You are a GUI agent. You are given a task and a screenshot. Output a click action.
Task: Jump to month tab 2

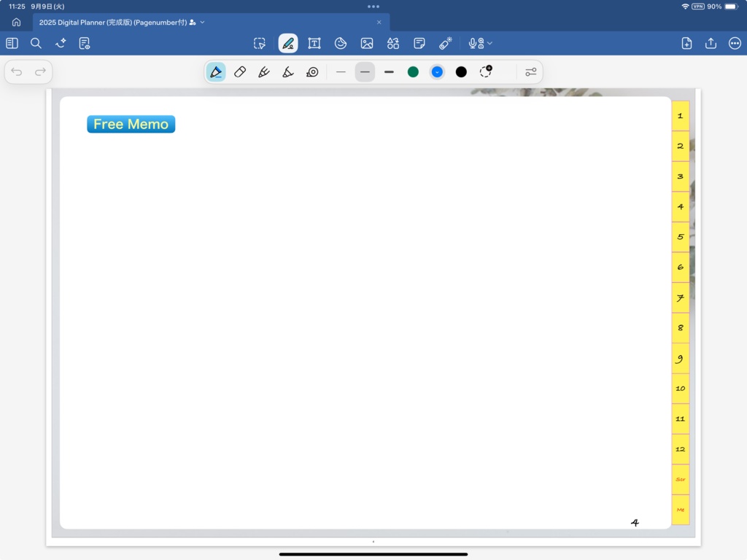(x=681, y=146)
